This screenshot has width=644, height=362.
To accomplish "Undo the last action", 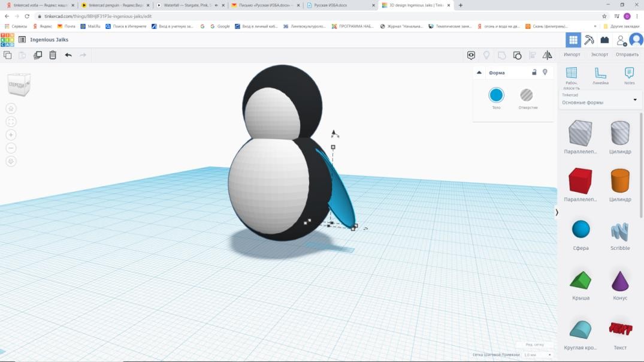I will [x=68, y=55].
